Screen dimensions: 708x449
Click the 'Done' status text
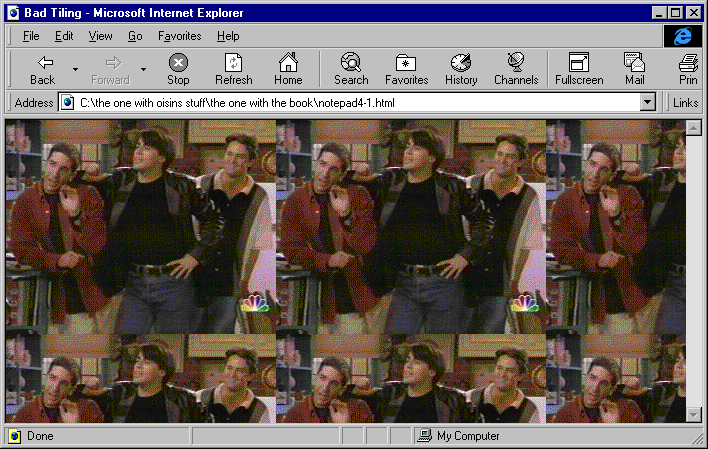40,436
